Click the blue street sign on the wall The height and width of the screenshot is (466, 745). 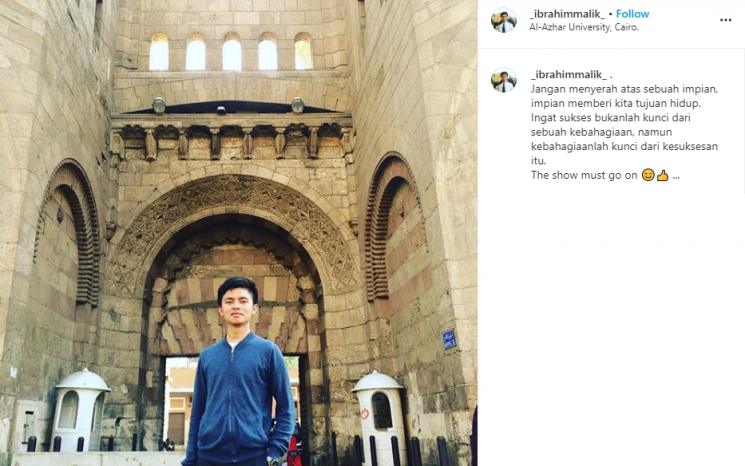point(449,339)
